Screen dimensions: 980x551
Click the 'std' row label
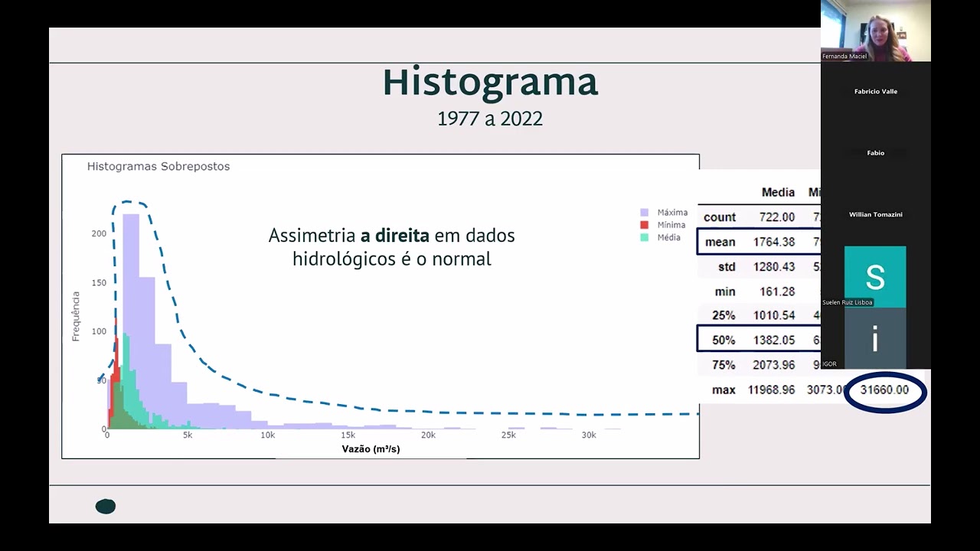click(727, 267)
